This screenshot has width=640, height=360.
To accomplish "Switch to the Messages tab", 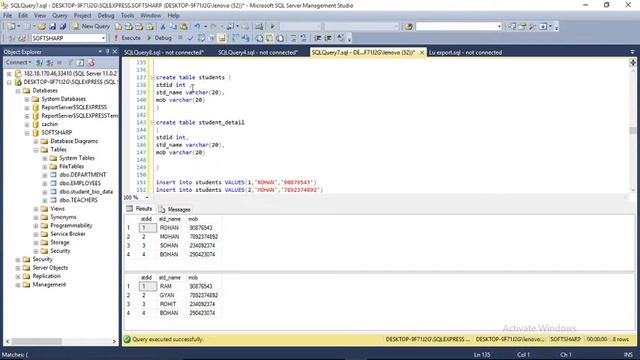I will coord(175,209).
